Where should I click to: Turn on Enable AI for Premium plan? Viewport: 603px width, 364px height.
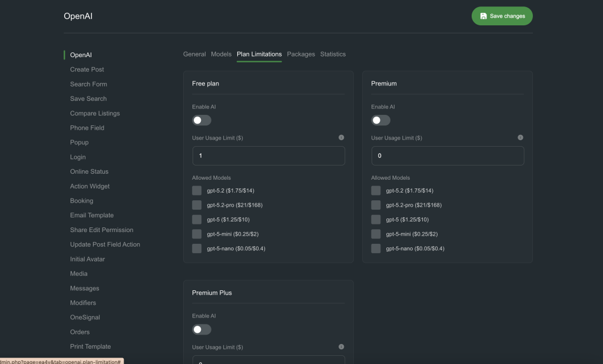[x=380, y=120]
